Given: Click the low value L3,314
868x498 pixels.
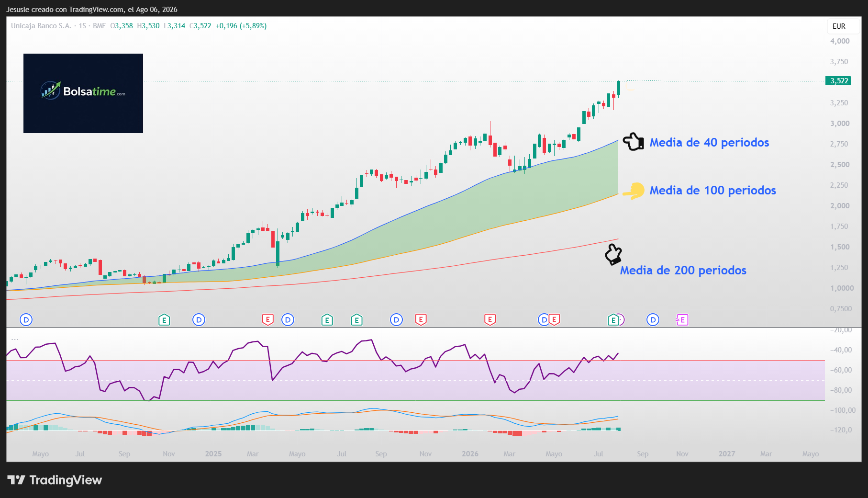Looking at the screenshot, I should click(174, 26).
